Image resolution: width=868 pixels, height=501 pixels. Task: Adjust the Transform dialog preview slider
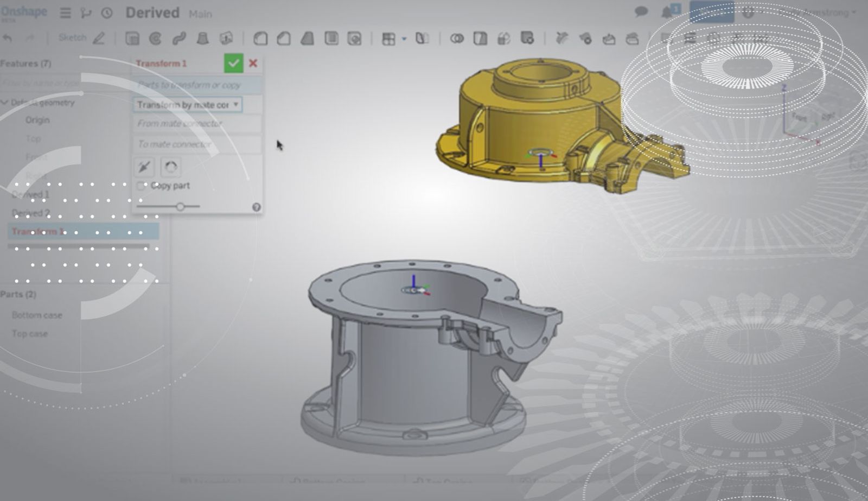(180, 206)
